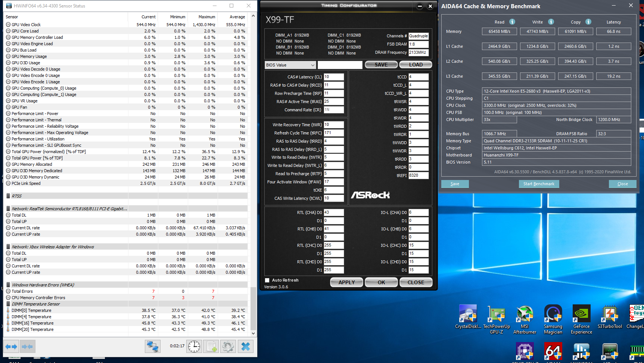This screenshot has width=644, height=363.
Task: Click Start Benchmark in AIDA64
Action: tap(539, 184)
